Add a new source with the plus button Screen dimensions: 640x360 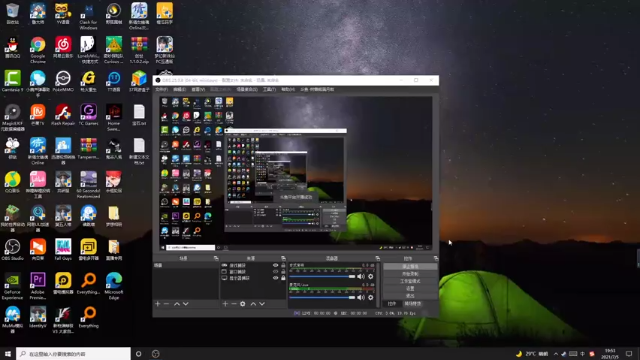(225, 304)
